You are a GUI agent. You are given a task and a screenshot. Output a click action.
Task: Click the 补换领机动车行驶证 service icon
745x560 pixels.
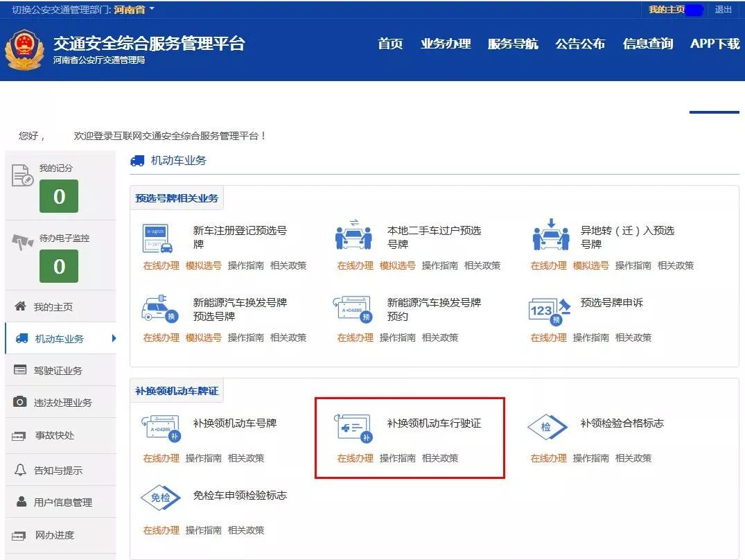[x=353, y=427]
